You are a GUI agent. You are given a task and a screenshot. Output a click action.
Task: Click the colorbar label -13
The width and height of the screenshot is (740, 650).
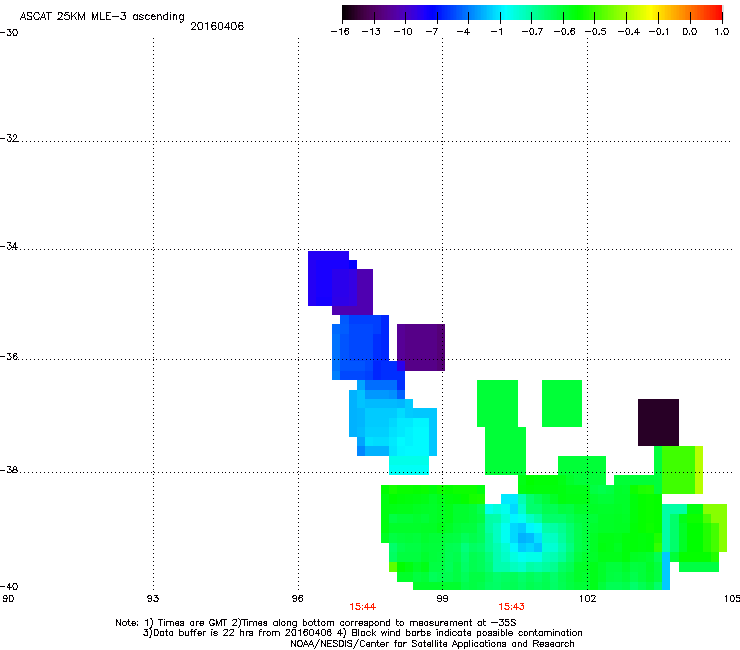point(371,32)
